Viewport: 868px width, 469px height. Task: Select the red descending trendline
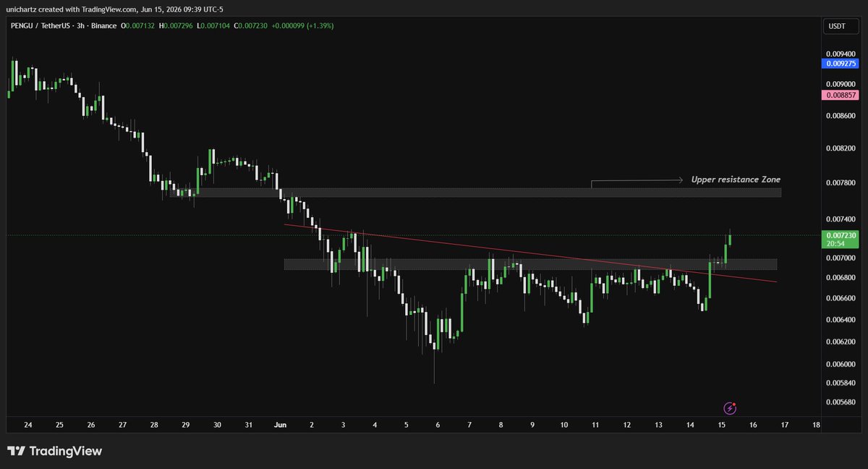[530, 253]
